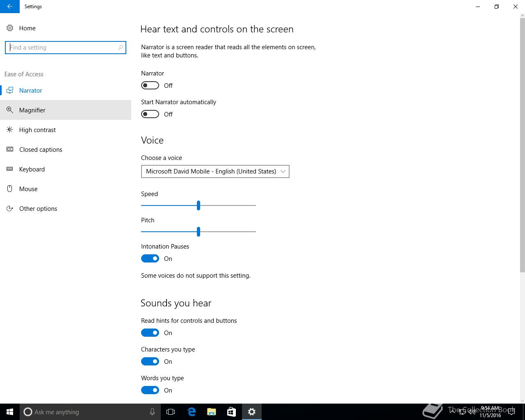The width and height of the screenshot is (525, 420).
Task: Disable Read hints for controls and buttons
Action: (150, 333)
